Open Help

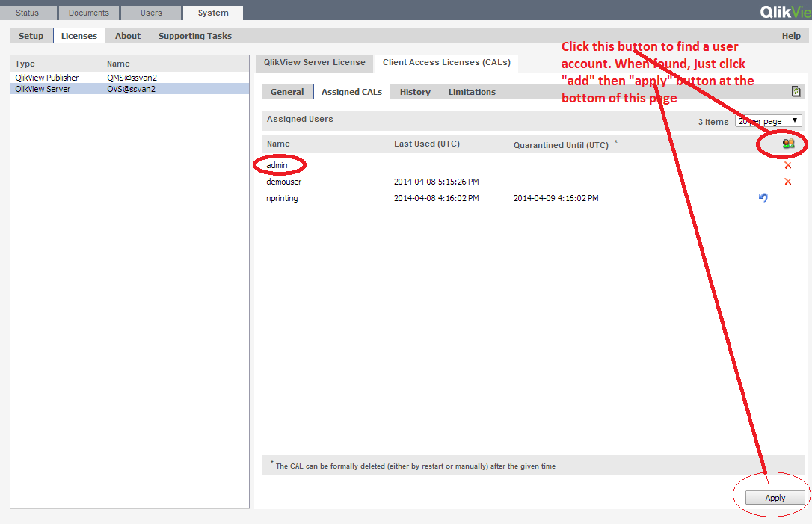[x=790, y=35]
